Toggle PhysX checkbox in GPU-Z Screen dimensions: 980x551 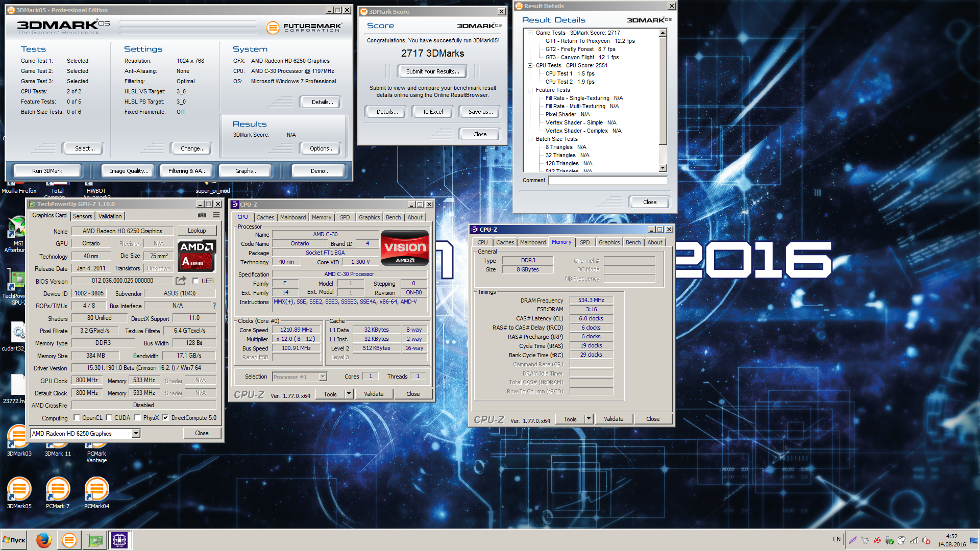tap(137, 417)
